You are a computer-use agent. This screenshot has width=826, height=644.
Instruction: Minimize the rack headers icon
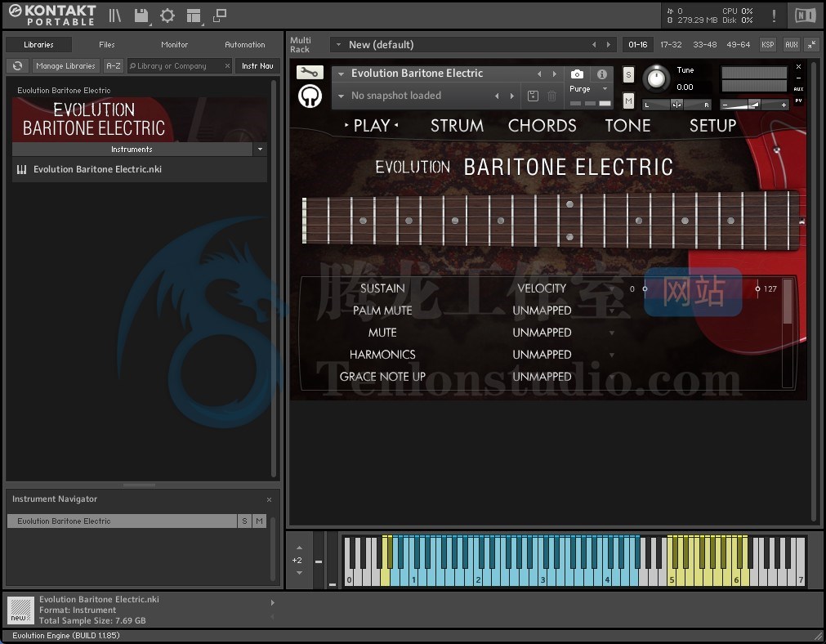(813, 45)
